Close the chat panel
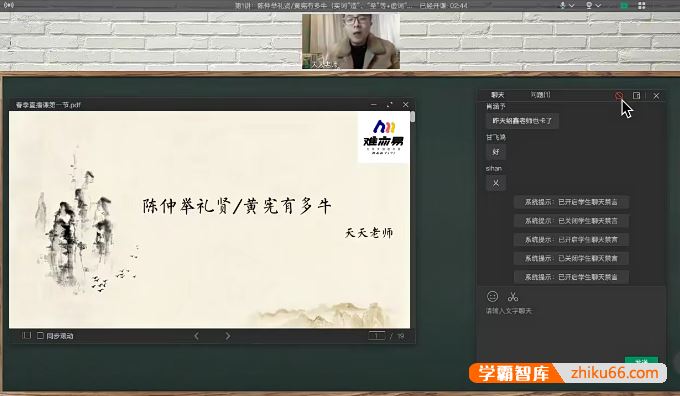680x396 pixels. tap(656, 96)
